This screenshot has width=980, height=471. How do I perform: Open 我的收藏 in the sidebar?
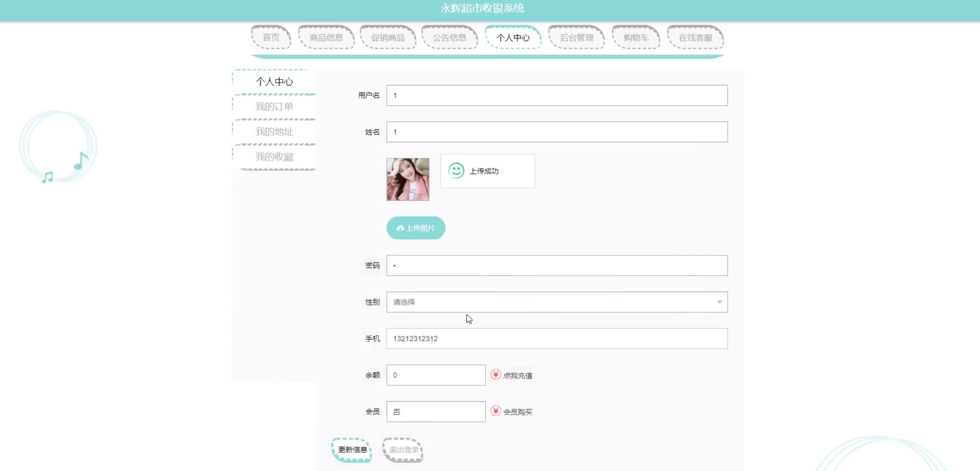274,157
